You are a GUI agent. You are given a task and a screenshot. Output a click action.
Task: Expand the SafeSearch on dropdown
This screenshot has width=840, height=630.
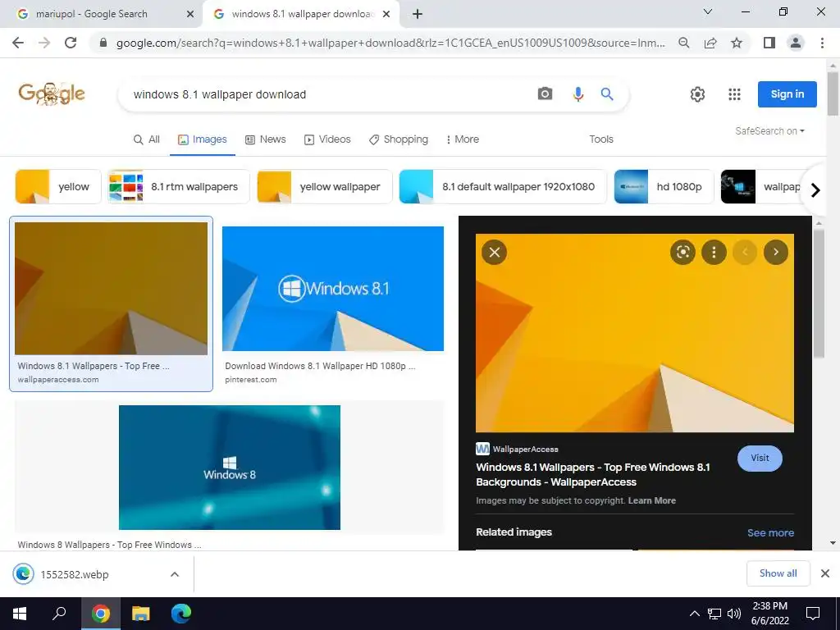(769, 130)
